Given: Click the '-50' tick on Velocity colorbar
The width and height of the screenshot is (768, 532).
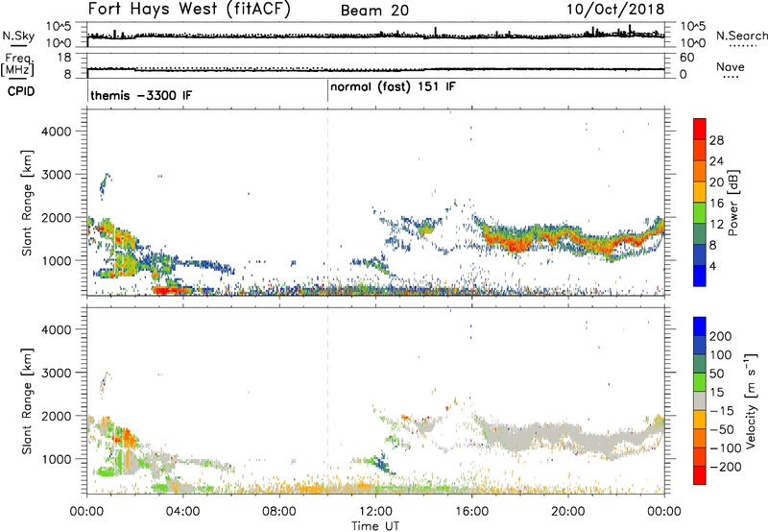Looking at the screenshot, I should click(x=722, y=429).
